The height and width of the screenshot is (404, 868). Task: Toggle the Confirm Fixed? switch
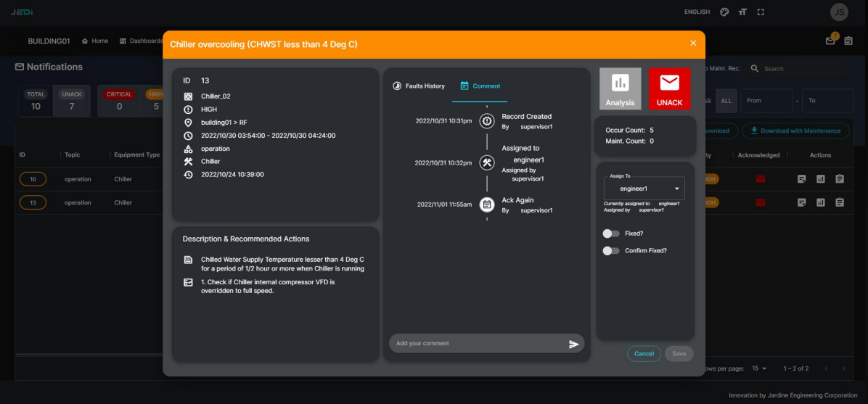(611, 251)
